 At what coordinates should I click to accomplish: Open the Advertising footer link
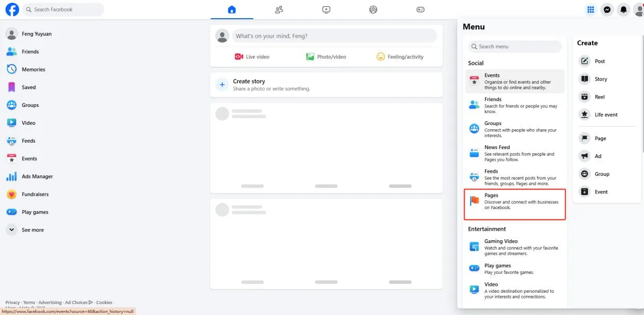[x=50, y=303]
